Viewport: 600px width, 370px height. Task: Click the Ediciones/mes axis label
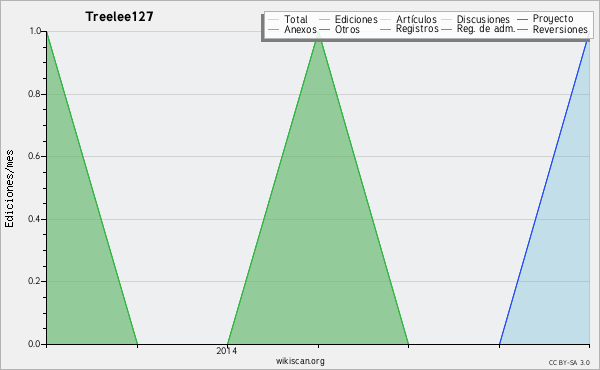[9, 189]
